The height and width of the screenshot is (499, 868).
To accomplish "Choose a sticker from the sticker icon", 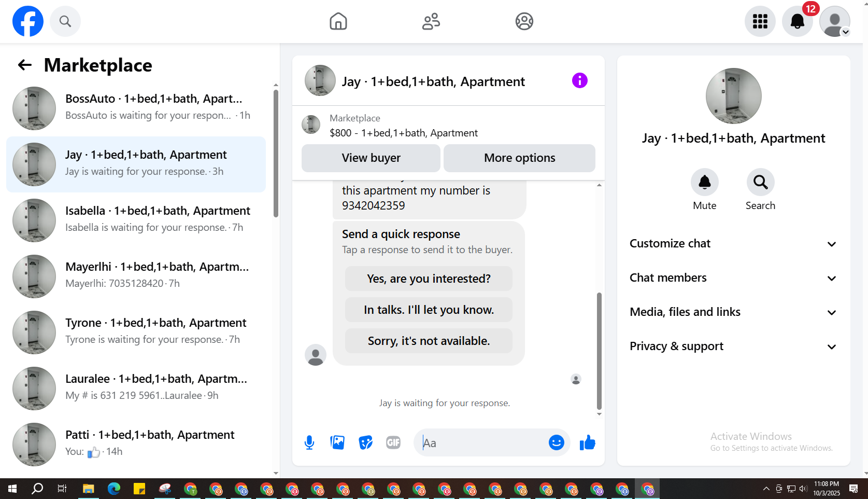I will [365, 442].
